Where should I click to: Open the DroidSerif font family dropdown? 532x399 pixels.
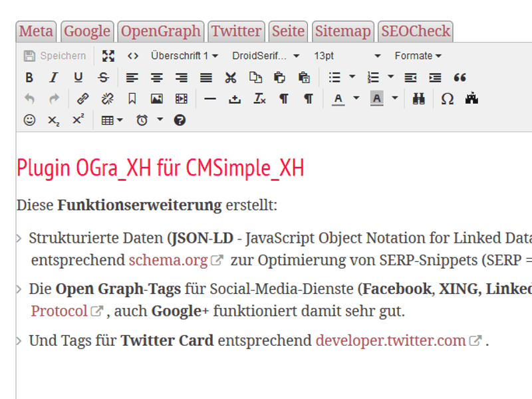(x=265, y=56)
